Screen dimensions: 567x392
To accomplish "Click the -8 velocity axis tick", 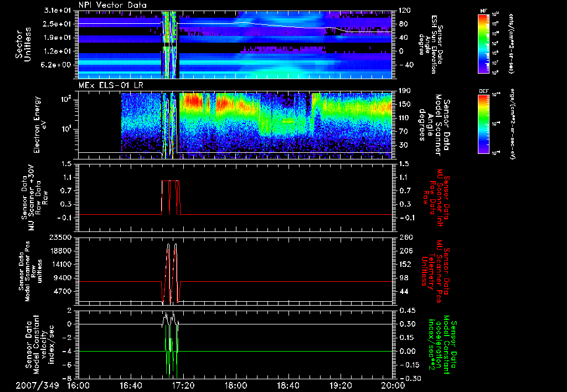I will click(68, 378).
